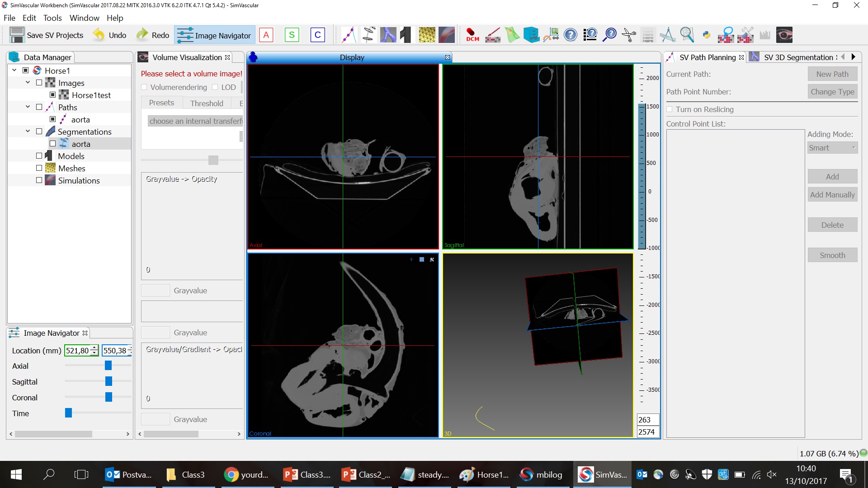Click the pixel grid with wrench tools icon

745,35
